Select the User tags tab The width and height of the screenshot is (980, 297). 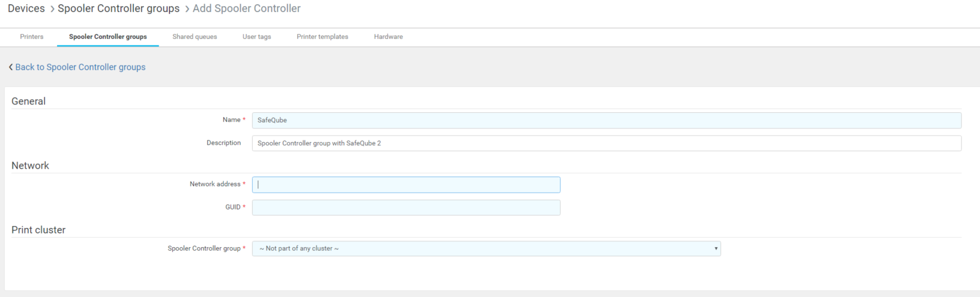coord(256,37)
